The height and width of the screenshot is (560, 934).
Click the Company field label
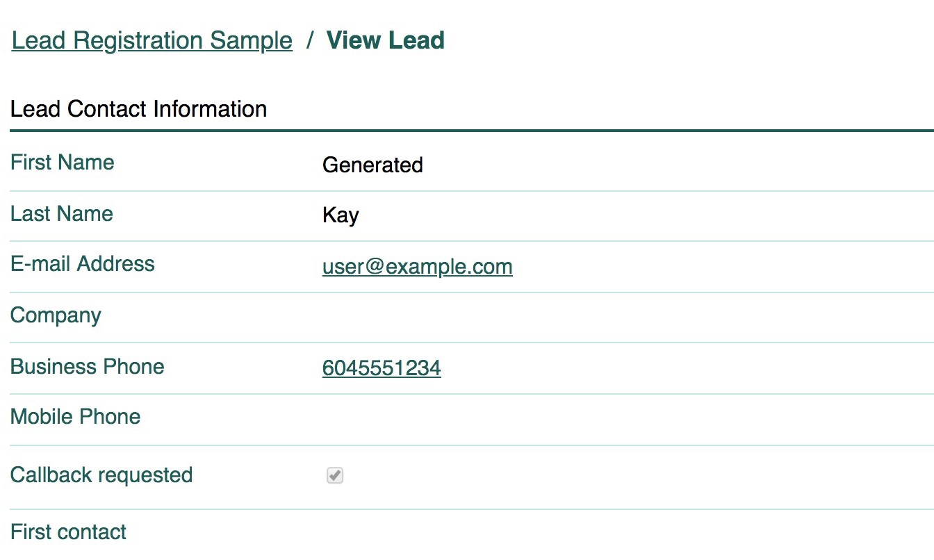coord(56,315)
